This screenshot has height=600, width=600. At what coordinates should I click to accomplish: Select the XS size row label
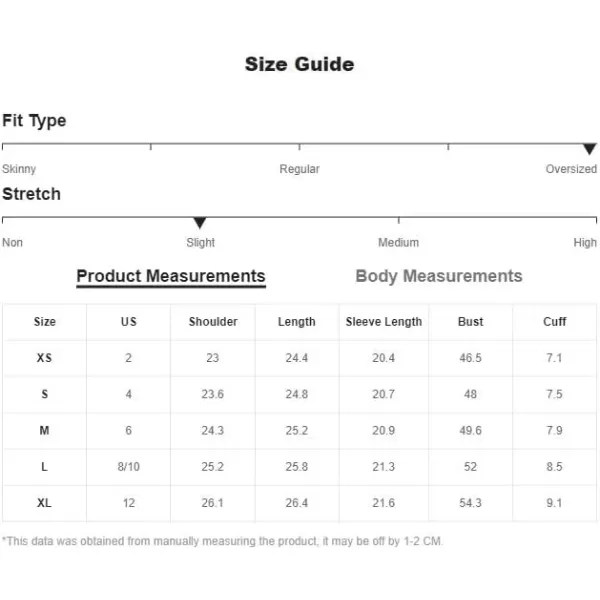click(x=44, y=358)
